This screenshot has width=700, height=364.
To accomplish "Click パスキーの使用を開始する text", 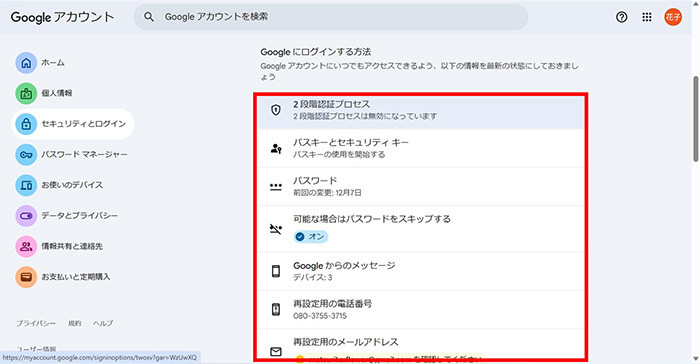I will pos(339,155).
